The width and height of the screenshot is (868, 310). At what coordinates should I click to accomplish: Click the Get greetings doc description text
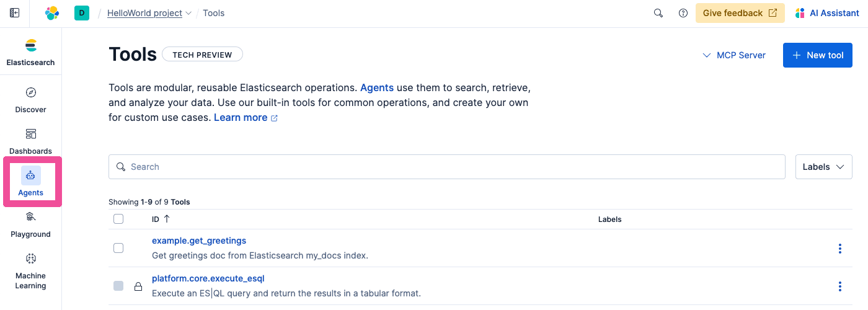click(260, 255)
